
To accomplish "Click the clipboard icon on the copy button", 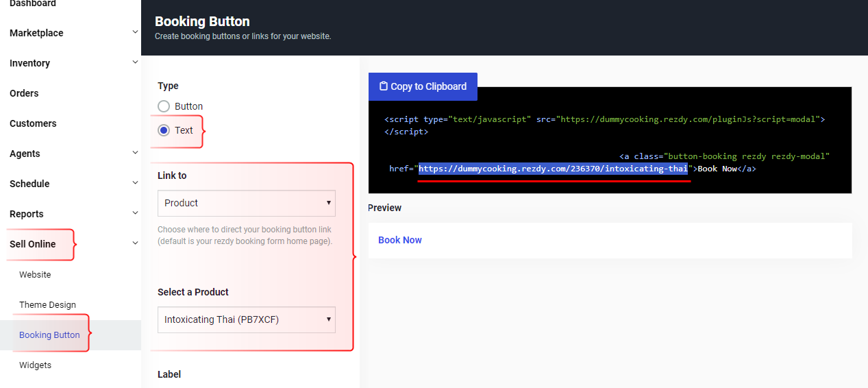I will click(x=384, y=86).
